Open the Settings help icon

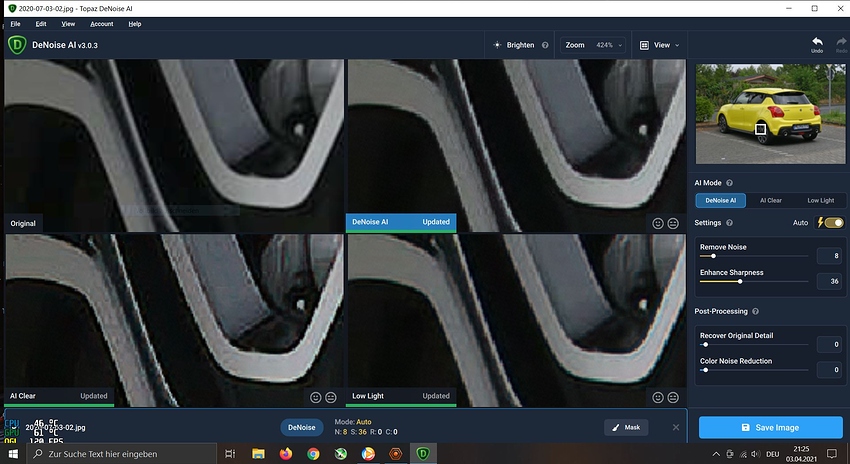click(729, 223)
